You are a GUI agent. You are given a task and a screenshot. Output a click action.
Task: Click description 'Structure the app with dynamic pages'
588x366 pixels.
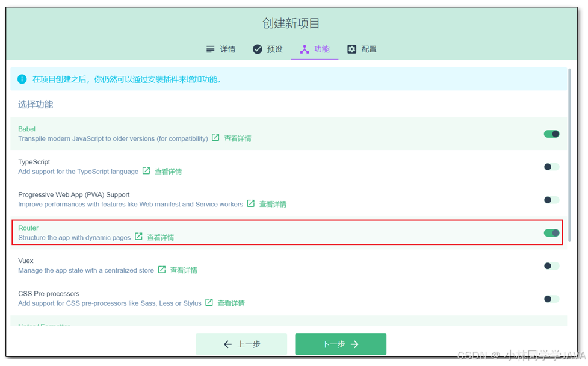74,237
